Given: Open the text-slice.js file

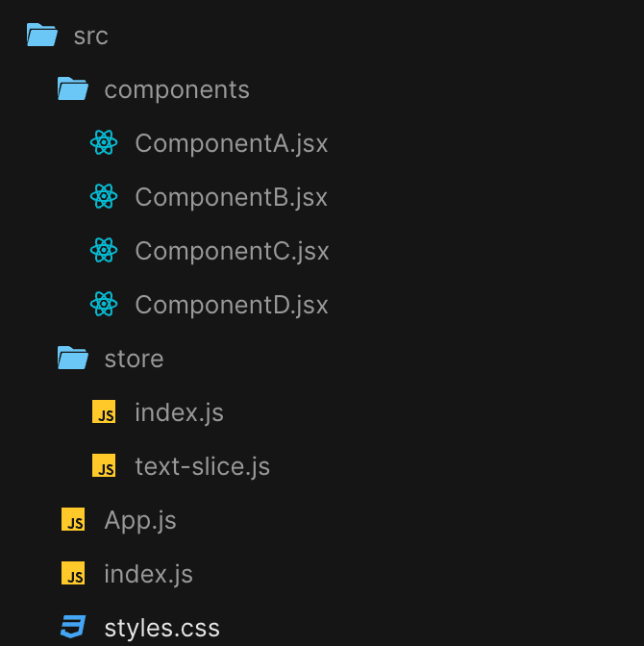Looking at the screenshot, I should pyautogui.click(x=202, y=466).
